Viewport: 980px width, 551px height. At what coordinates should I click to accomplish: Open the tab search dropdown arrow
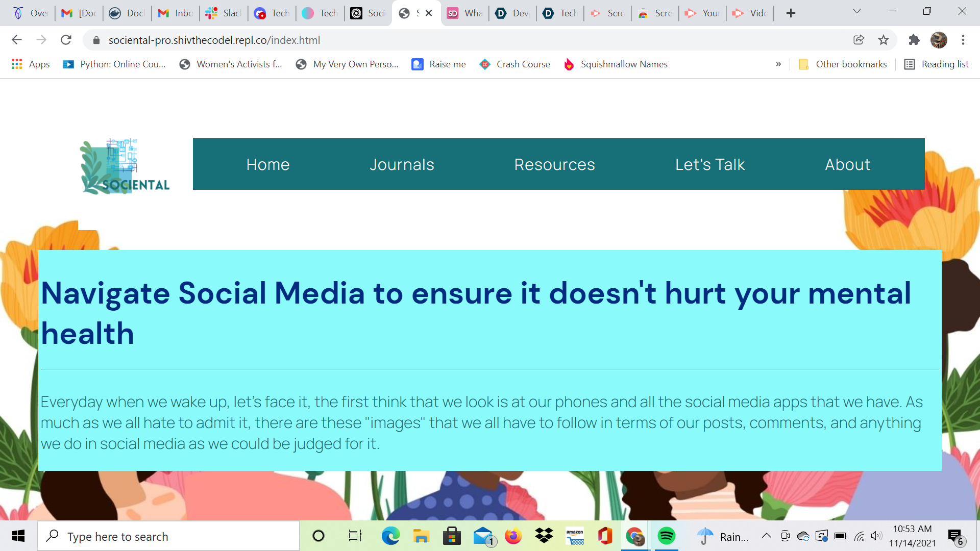tap(857, 12)
